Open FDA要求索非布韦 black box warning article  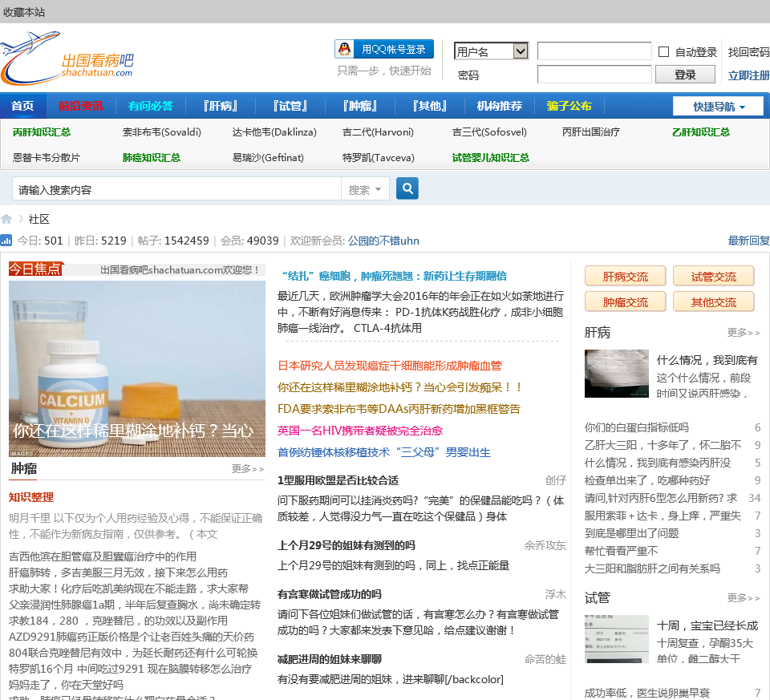coord(399,409)
